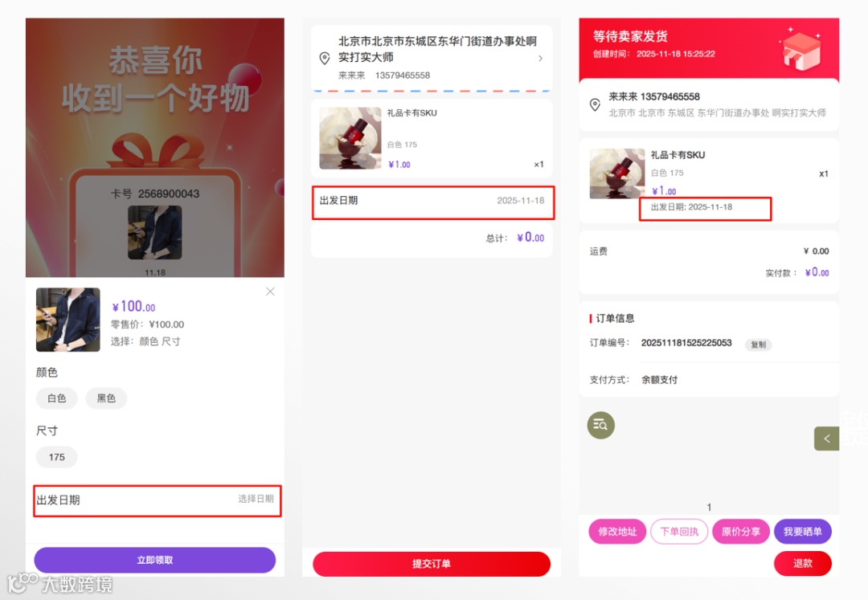
Task: Close the product options popup
Action: coord(270,292)
